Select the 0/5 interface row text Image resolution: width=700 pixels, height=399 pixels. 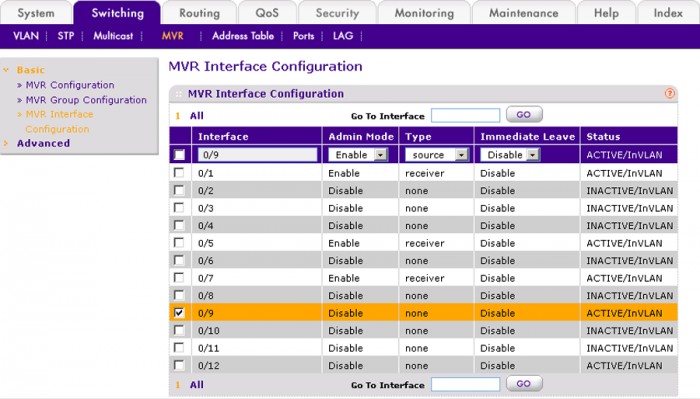pos(206,243)
